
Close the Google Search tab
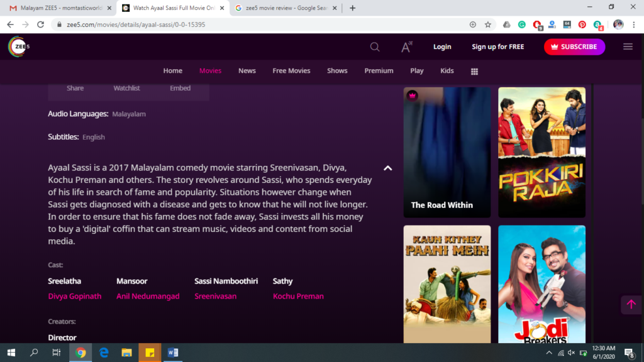(335, 8)
